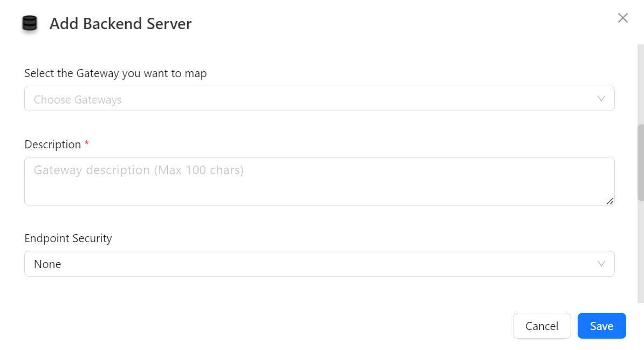Image resolution: width=644 pixels, height=350 pixels.
Task: Click the red required asterisk beside Description
Action: point(87,144)
